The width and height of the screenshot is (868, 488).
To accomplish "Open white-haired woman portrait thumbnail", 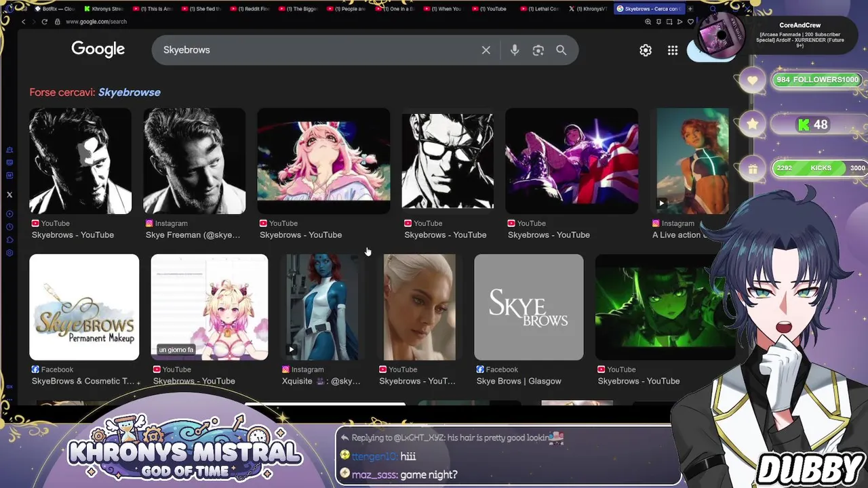I will [420, 307].
